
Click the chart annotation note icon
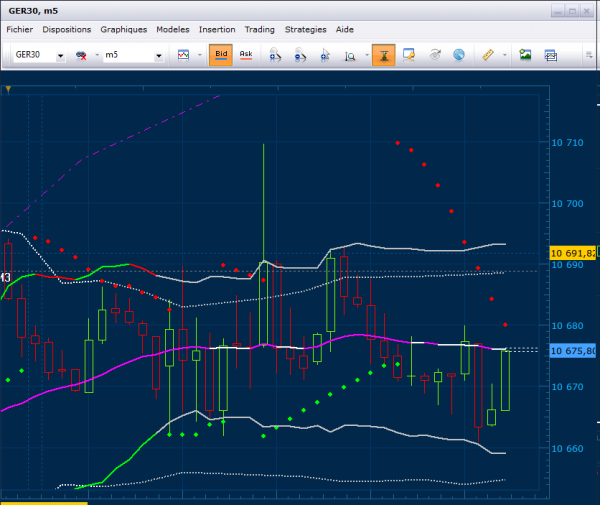pos(409,55)
